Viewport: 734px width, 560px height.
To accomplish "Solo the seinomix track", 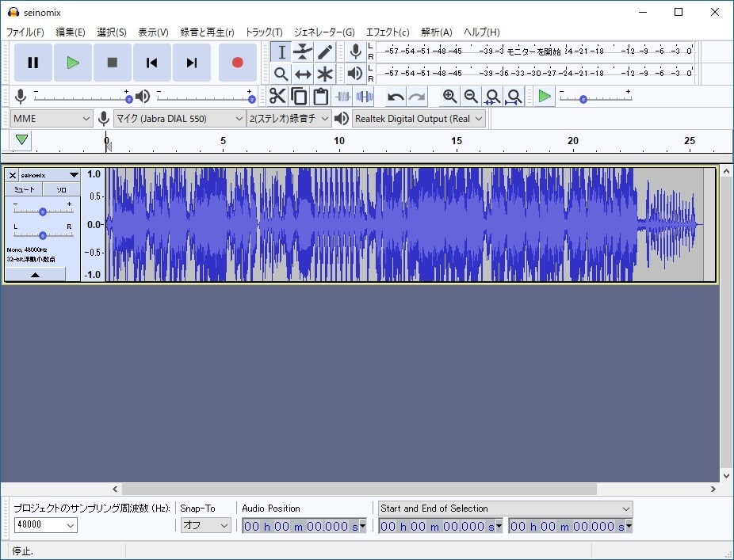I will [61, 189].
